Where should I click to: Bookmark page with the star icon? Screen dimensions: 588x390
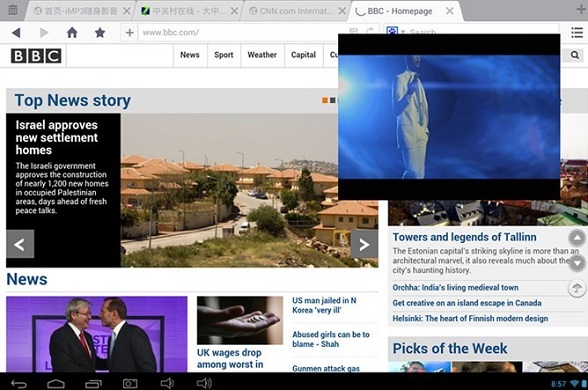click(100, 33)
